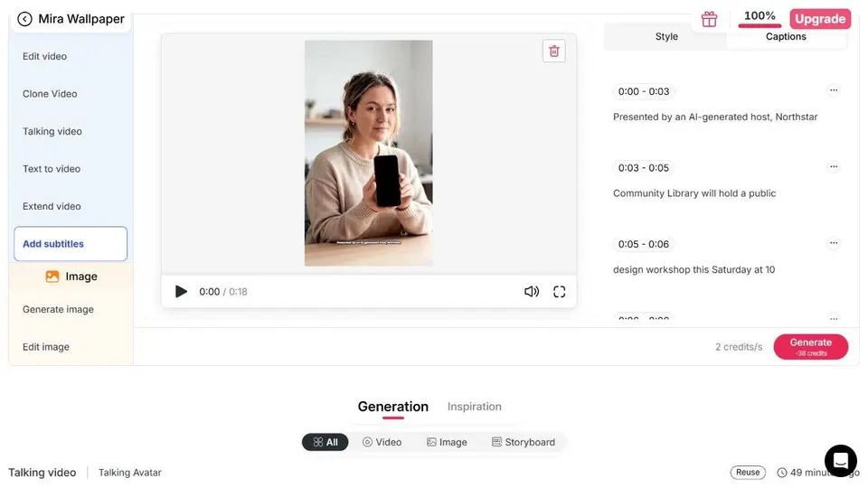Open the Generation tab
This screenshot has height=488, width=868.
(393, 407)
